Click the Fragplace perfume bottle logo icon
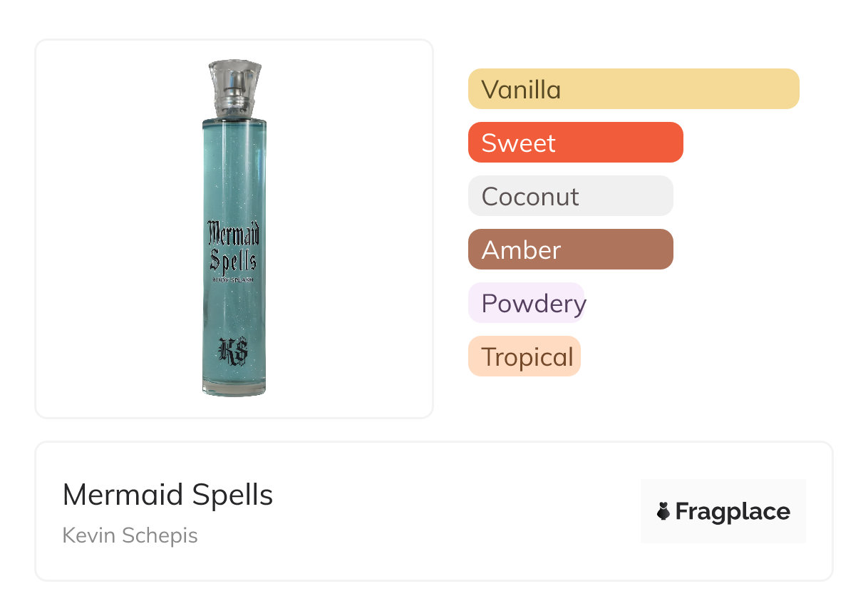 tap(663, 511)
